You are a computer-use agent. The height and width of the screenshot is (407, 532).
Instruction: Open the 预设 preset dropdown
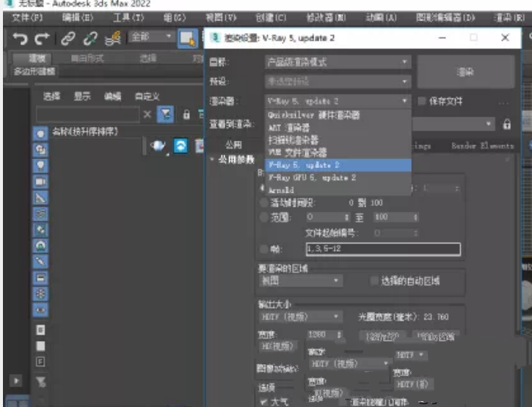click(338, 81)
